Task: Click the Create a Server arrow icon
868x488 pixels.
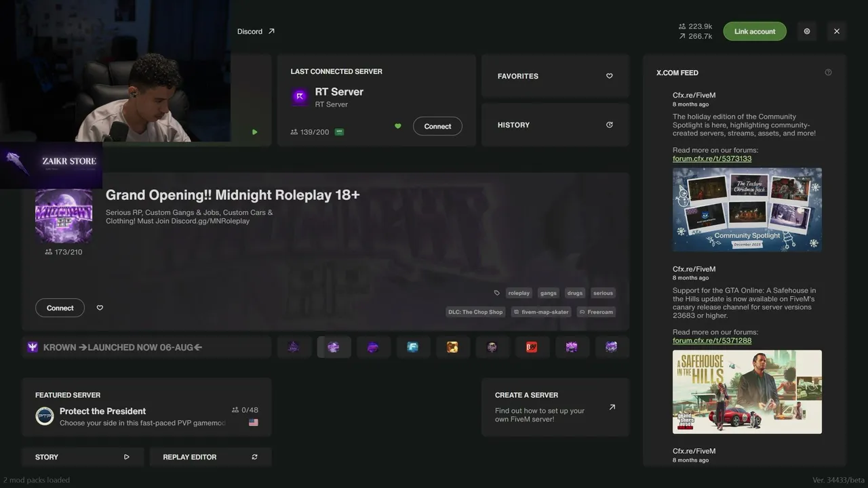Action: click(612, 407)
